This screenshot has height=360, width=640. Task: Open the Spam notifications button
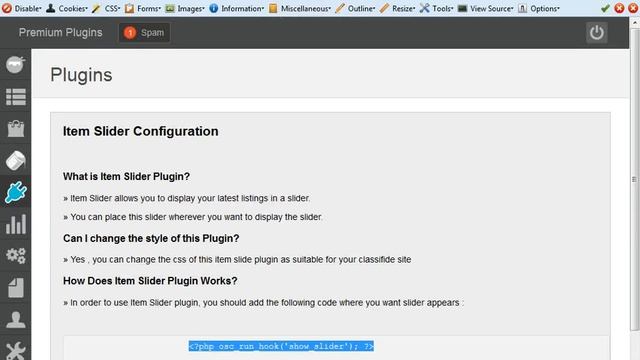[x=144, y=33]
